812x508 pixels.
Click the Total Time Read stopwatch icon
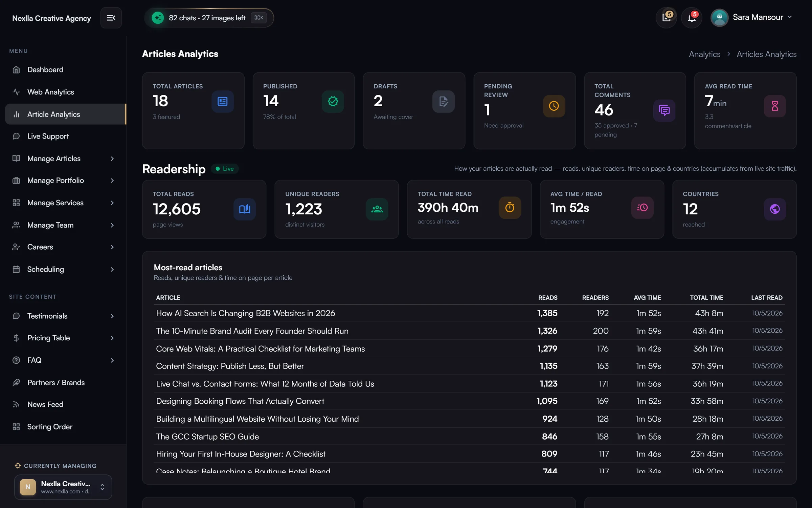tap(510, 208)
